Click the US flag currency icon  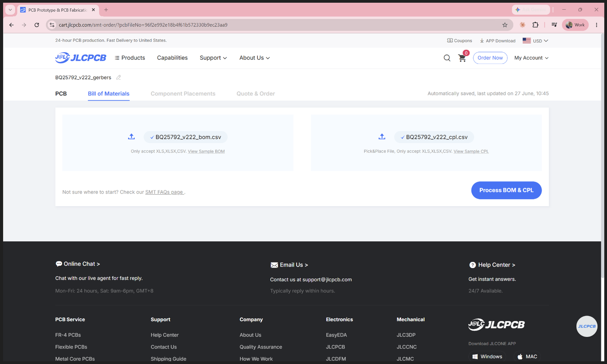click(x=526, y=40)
